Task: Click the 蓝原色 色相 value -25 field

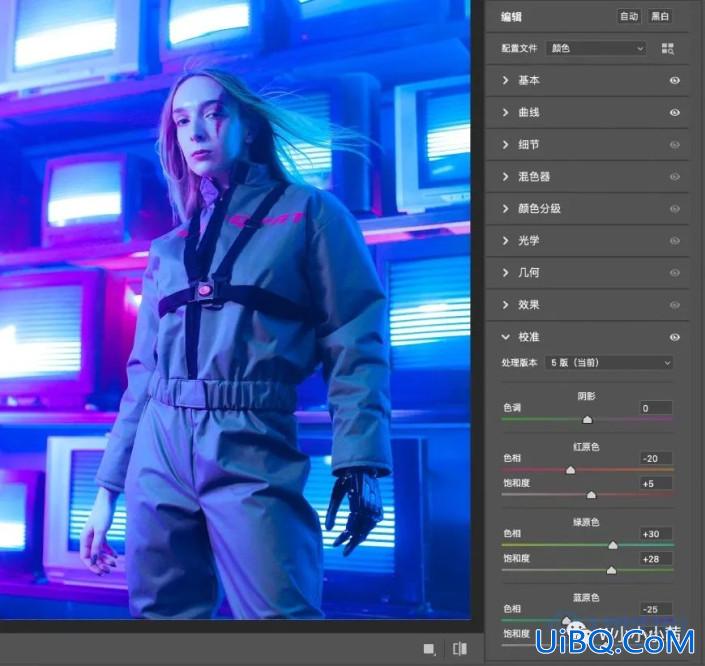Action: coord(656,609)
